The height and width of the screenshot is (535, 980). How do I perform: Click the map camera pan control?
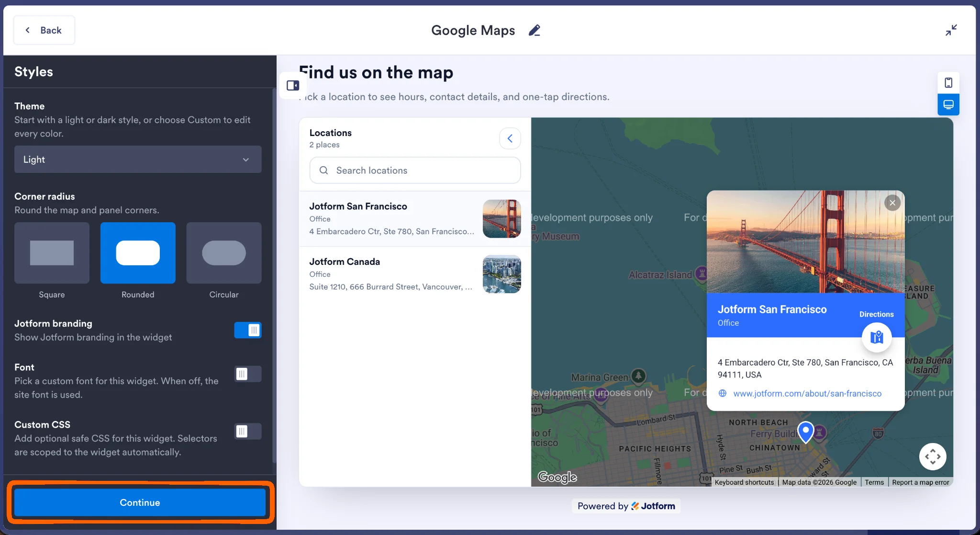click(x=933, y=457)
